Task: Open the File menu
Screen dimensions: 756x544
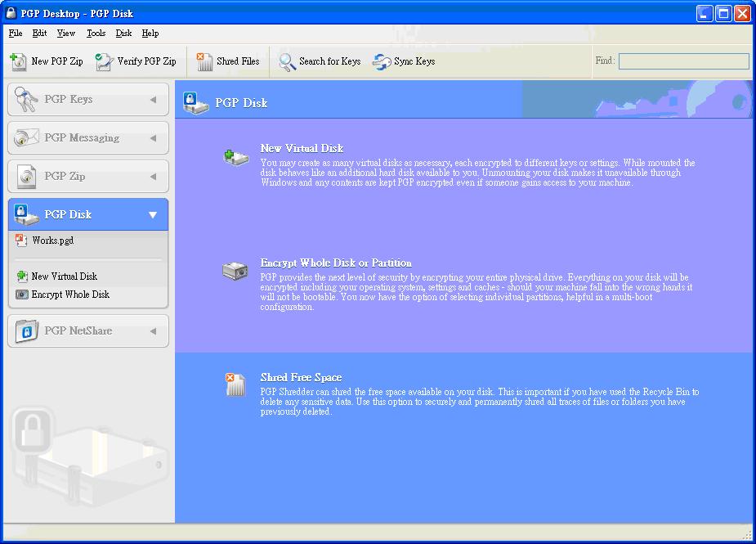Action: pyautogui.click(x=16, y=33)
